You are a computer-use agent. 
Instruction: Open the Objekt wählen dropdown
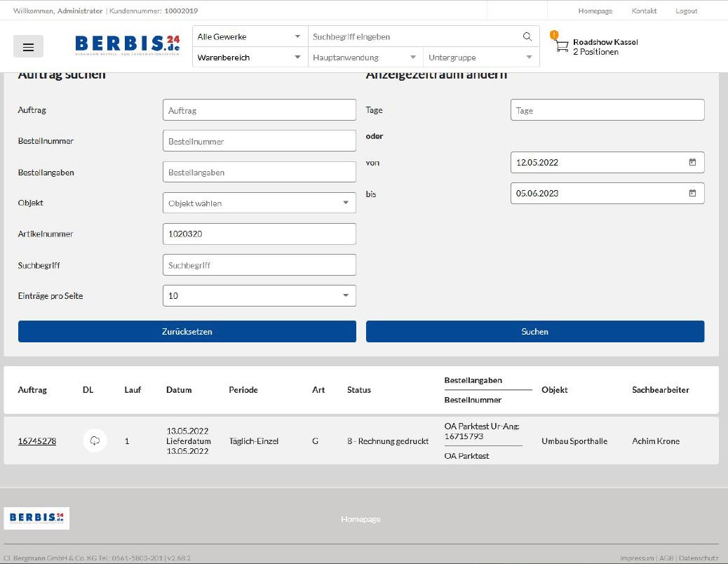pos(259,203)
